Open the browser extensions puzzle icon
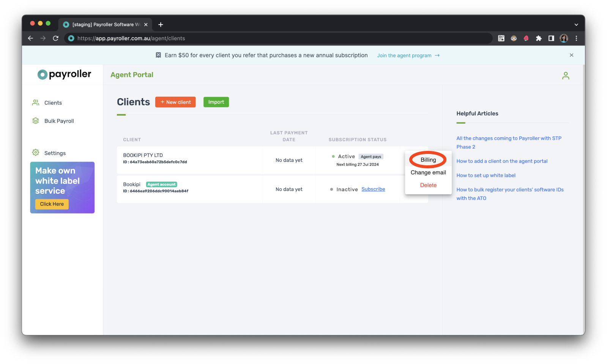 [x=539, y=38]
